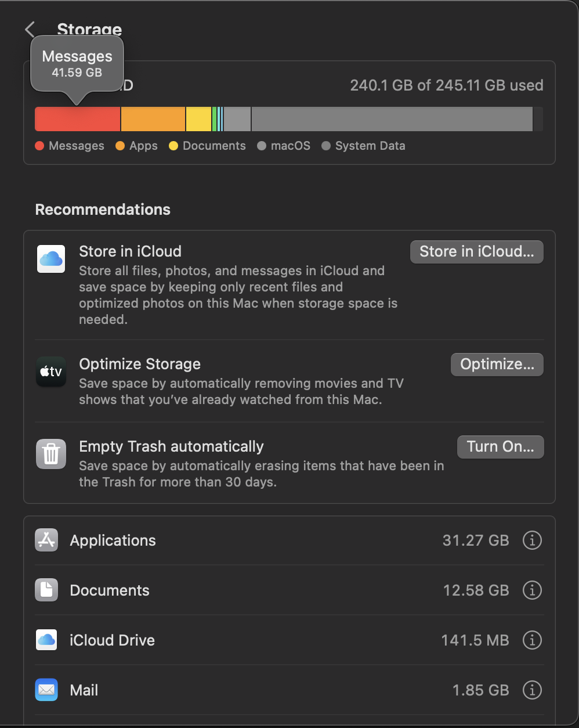579x728 pixels.
Task: Click the iCloud icon beside Store in iCloud
Action: [x=51, y=259]
